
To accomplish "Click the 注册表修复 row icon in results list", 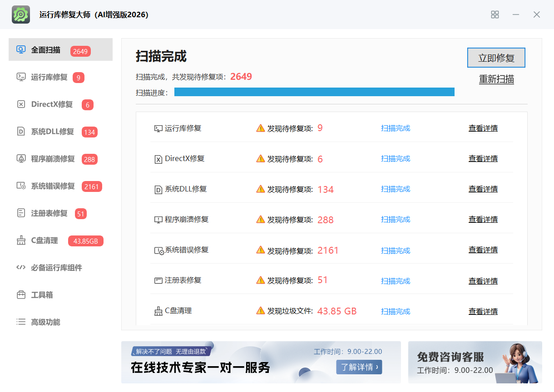I will [x=158, y=281].
